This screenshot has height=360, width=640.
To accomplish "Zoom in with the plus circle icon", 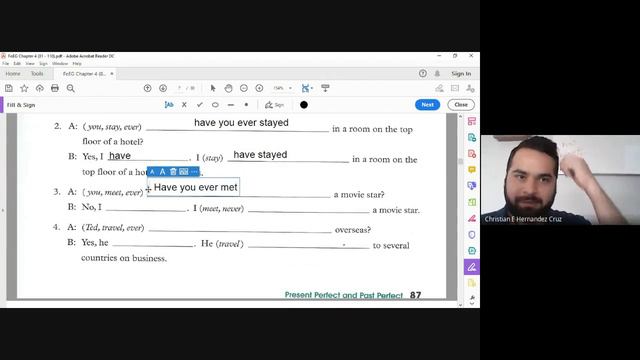I will (x=259, y=88).
